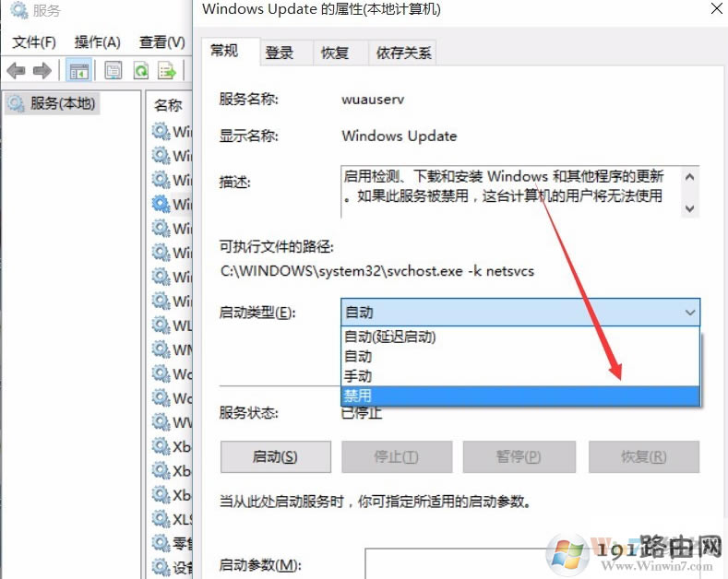
Task: Click inside the description text box
Action: coord(511,191)
